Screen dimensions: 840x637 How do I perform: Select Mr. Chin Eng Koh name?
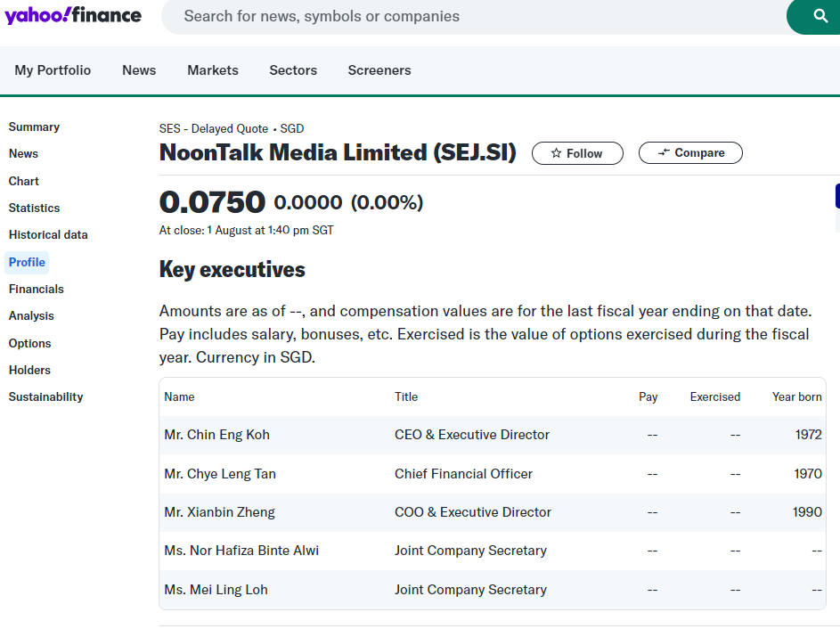pyautogui.click(x=217, y=435)
